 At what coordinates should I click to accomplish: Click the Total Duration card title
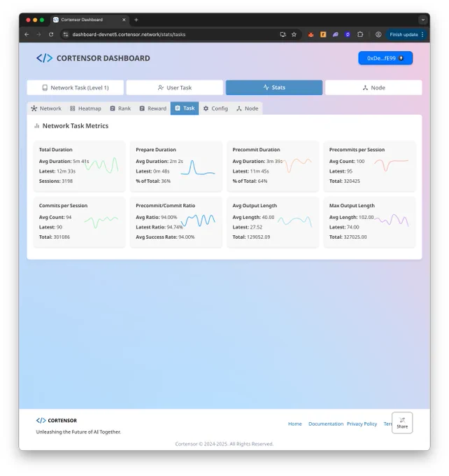tap(55, 150)
